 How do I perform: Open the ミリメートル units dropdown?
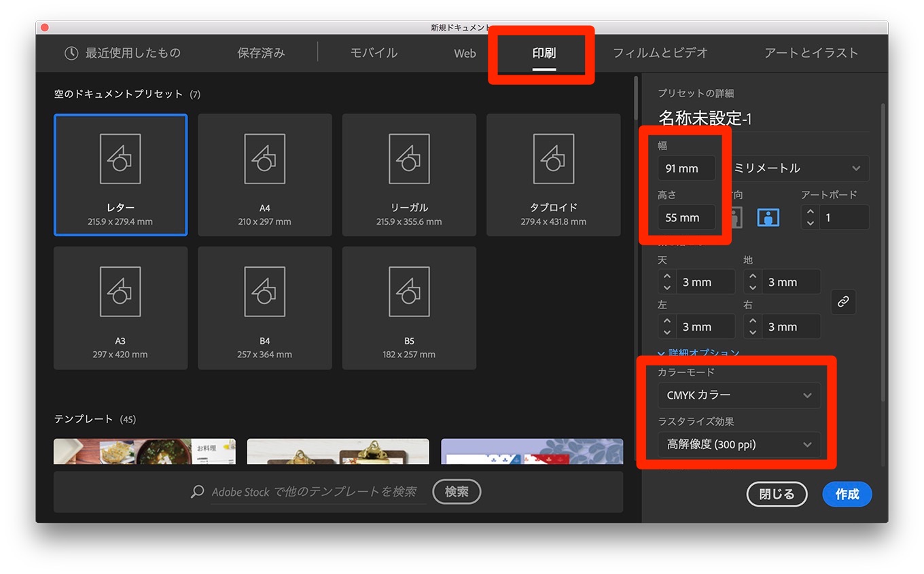[x=798, y=168]
